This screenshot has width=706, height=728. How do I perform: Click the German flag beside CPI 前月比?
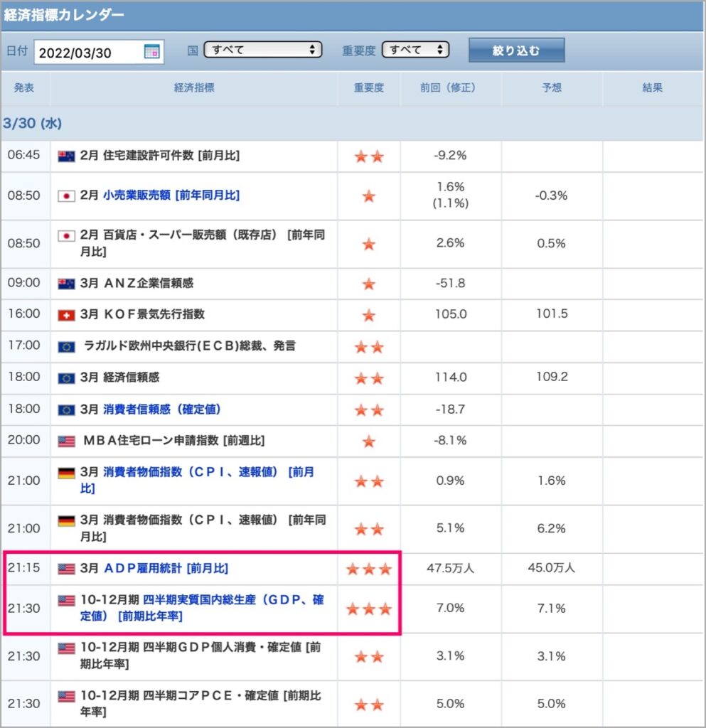click(66, 473)
